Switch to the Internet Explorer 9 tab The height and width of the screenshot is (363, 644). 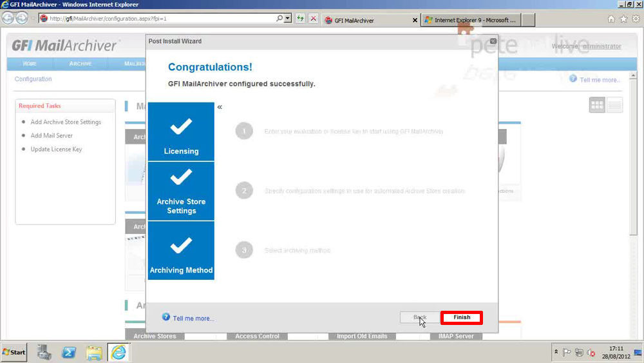pyautogui.click(x=471, y=20)
